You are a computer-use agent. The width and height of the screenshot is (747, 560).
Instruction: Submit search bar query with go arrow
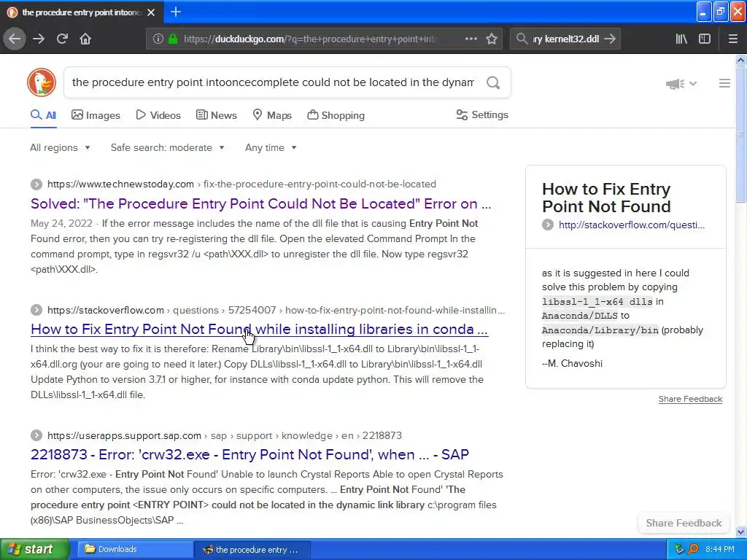610,39
